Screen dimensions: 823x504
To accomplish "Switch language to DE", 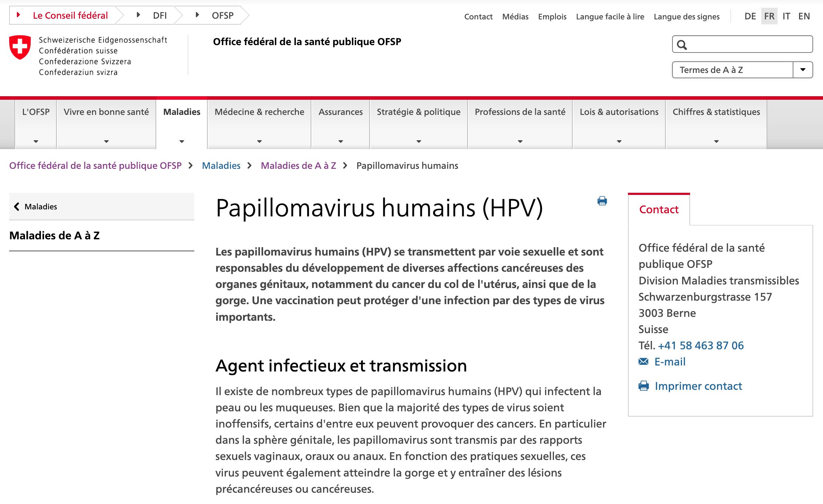I will [750, 16].
